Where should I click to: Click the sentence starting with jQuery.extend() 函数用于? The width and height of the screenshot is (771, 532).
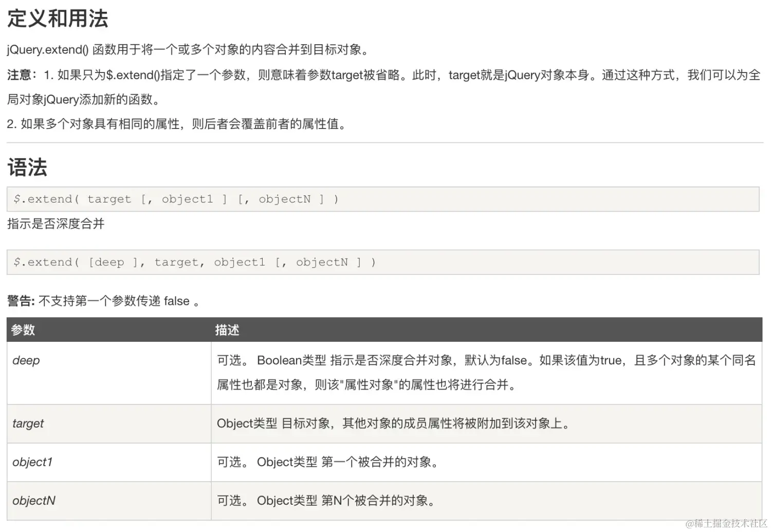(x=188, y=50)
